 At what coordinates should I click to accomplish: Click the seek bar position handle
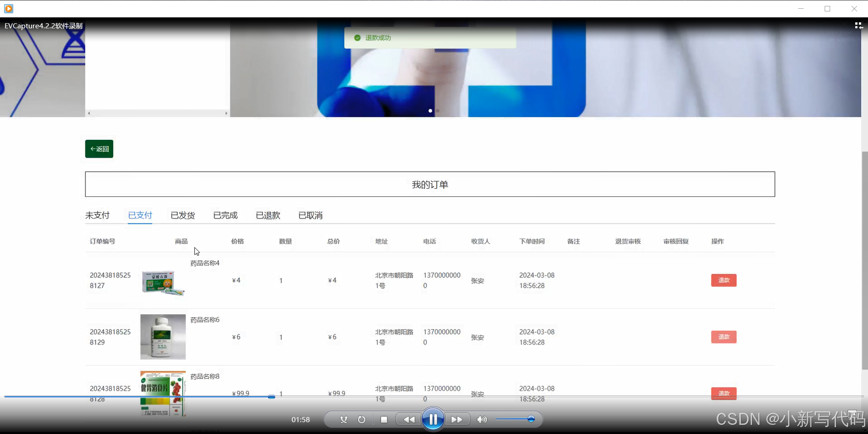[272, 397]
